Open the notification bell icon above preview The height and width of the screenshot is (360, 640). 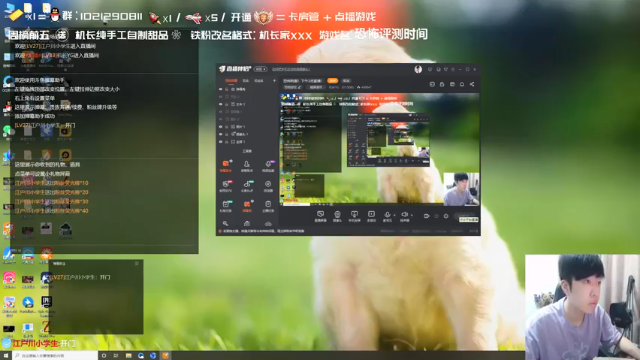coord(462,84)
